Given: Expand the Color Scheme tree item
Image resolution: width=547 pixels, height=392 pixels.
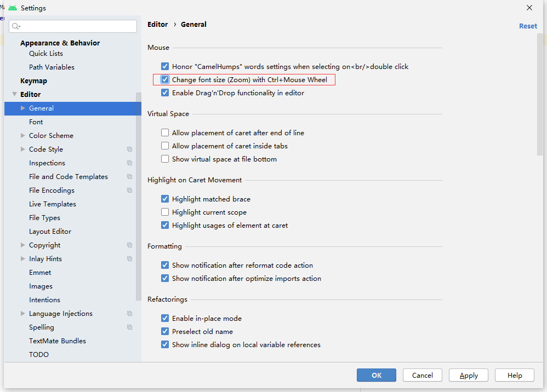Looking at the screenshot, I should tap(22, 135).
